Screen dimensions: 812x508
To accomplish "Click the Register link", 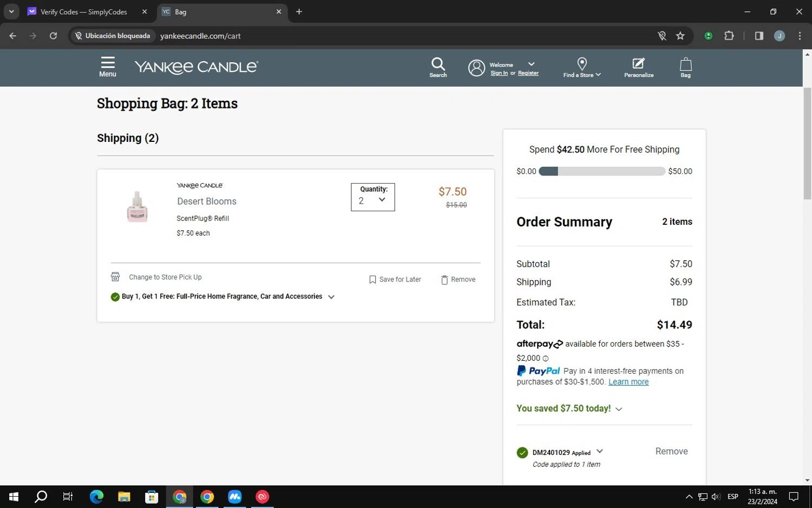I will [528, 73].
